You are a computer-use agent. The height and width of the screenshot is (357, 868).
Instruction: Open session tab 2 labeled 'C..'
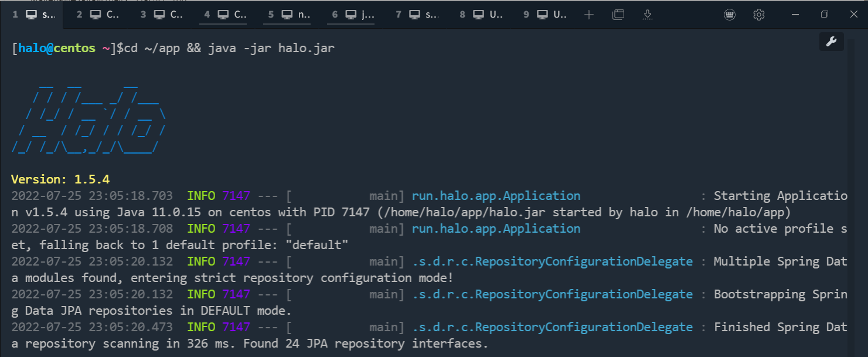click(x=97, y=15)
